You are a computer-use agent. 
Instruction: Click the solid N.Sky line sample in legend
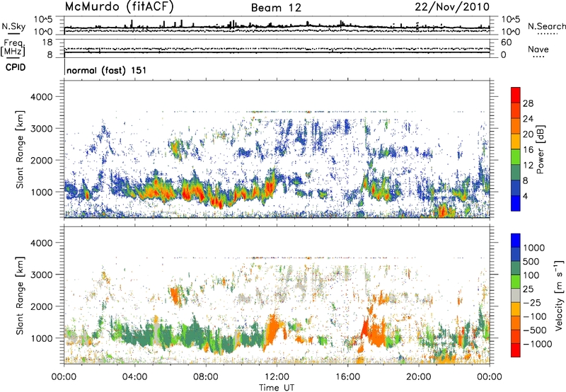(x=13, y=33)
